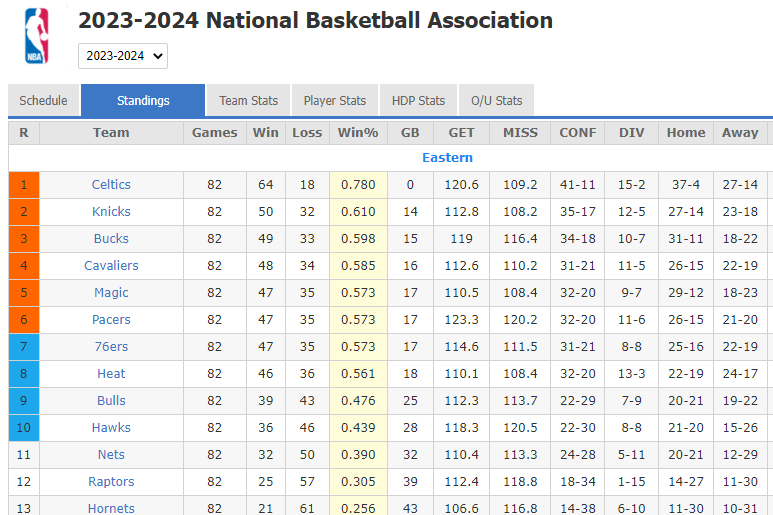Open the Pacers team link

[111, 320]
